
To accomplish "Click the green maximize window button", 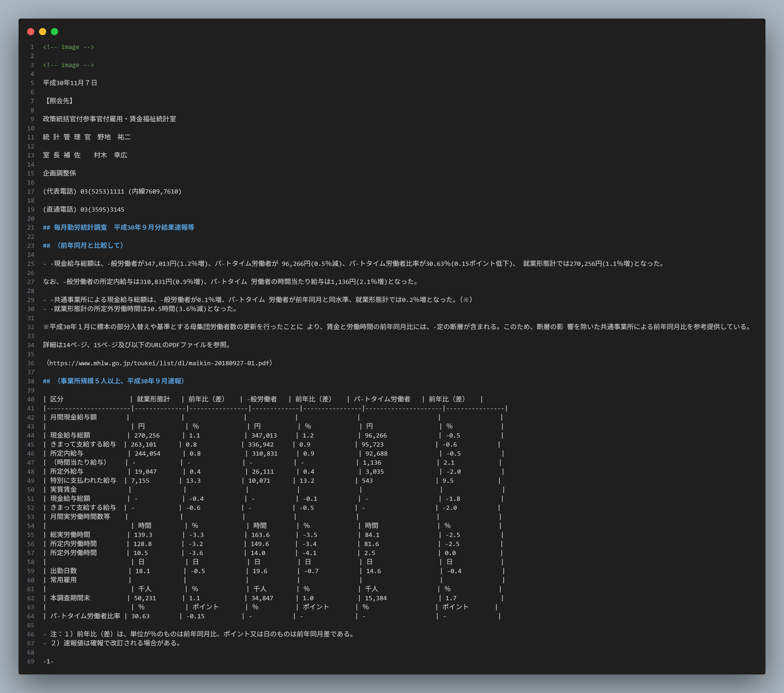I will [x=55, y=31].
